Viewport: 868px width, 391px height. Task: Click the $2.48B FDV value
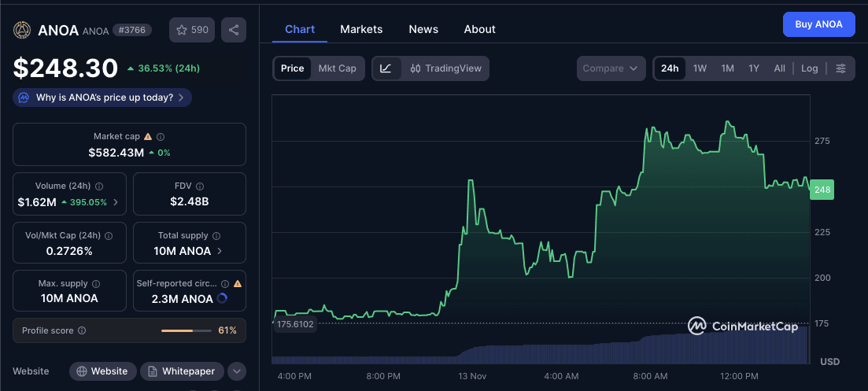tap(190, 202)
